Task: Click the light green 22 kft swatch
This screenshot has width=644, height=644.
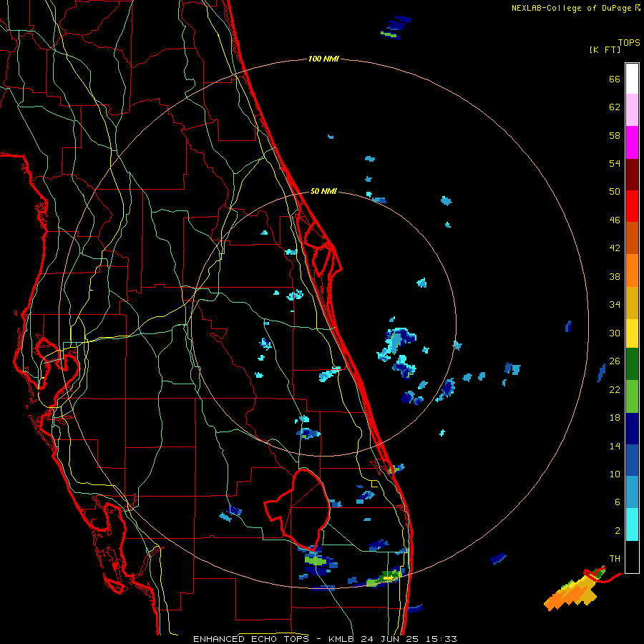Action: pyautogui.click(x=632, y=396)
